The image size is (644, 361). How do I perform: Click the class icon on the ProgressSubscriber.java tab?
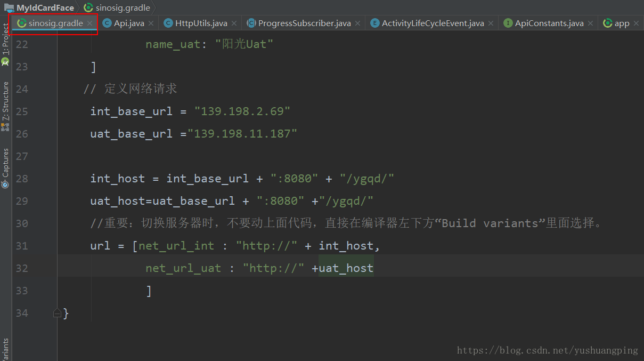point(251,23)
